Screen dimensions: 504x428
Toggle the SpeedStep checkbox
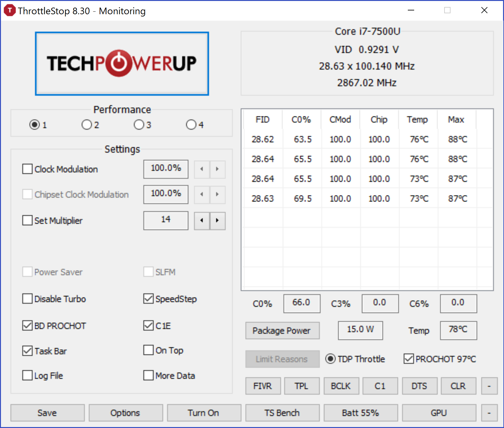coord(148,299)
